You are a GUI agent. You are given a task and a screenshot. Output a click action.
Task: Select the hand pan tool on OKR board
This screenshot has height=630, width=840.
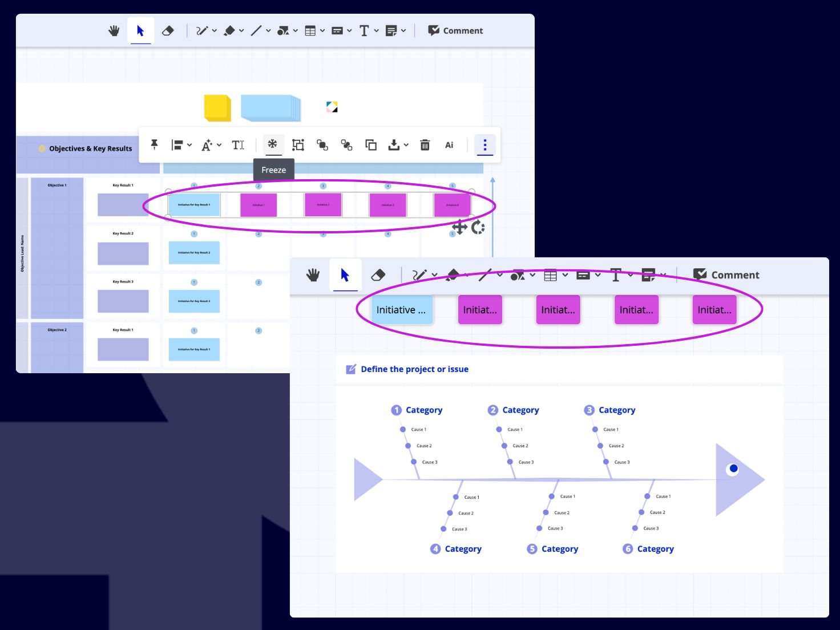coord(114,31)
